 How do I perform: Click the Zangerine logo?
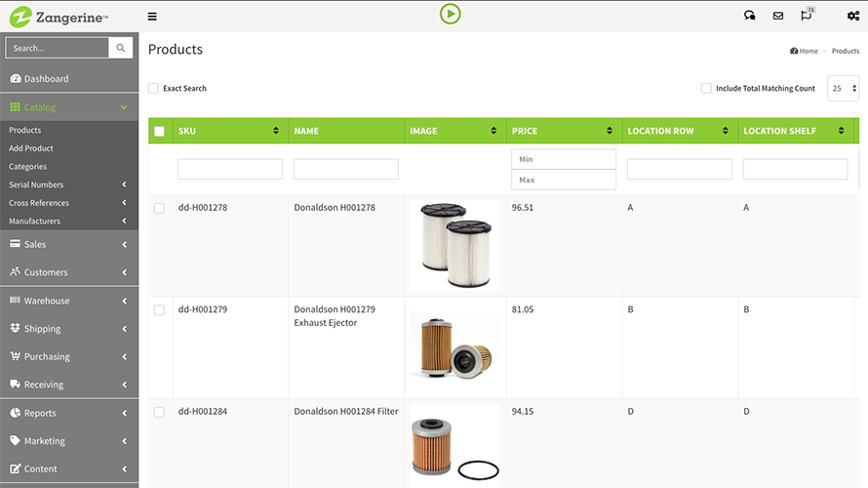pos(59,17)
